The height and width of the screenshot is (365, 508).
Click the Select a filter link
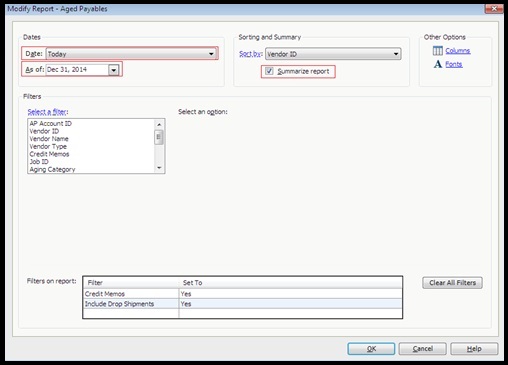pos(47,112)
